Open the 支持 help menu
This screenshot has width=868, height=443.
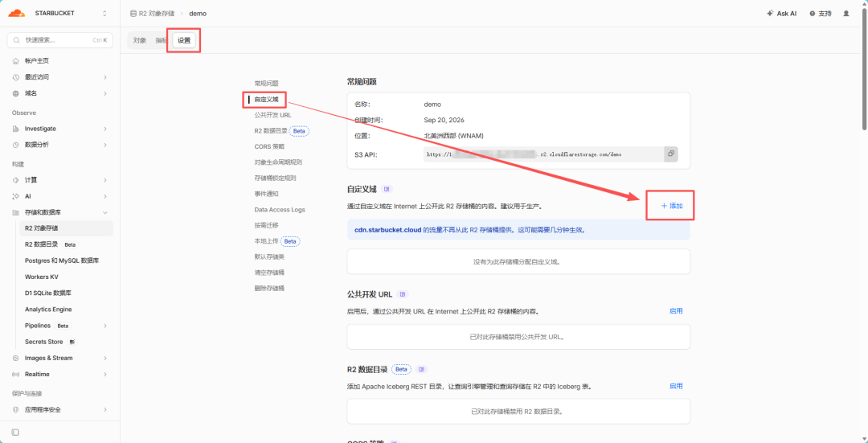point(821,14)
